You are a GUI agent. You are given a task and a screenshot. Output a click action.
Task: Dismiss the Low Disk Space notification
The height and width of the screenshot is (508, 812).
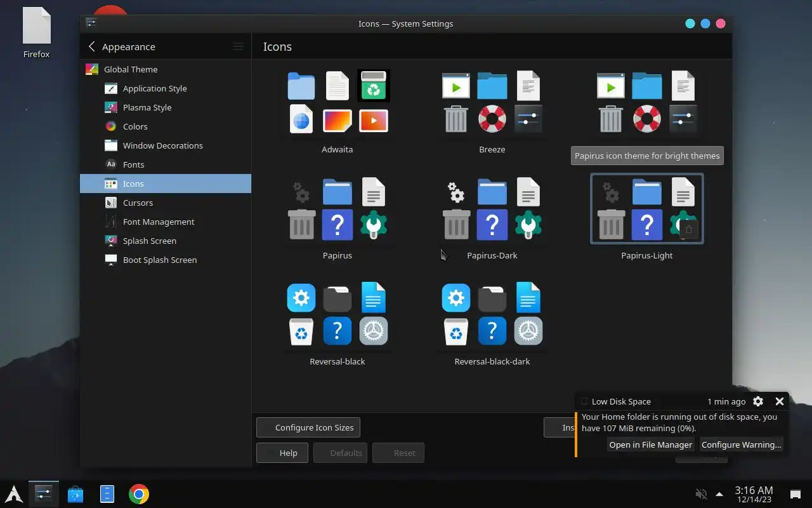click(x=780, y=401)
